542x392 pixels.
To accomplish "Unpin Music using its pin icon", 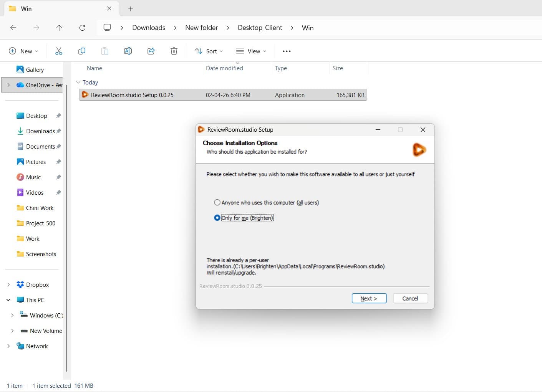I will coord(58,177).
